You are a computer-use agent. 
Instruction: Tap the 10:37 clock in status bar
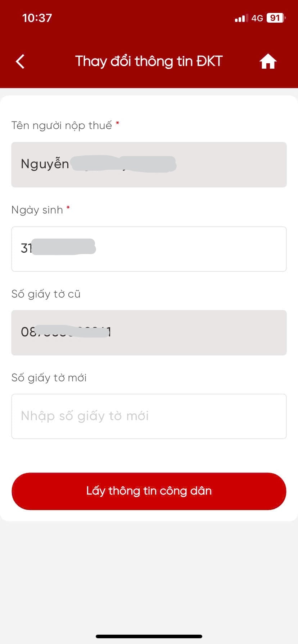37,18
